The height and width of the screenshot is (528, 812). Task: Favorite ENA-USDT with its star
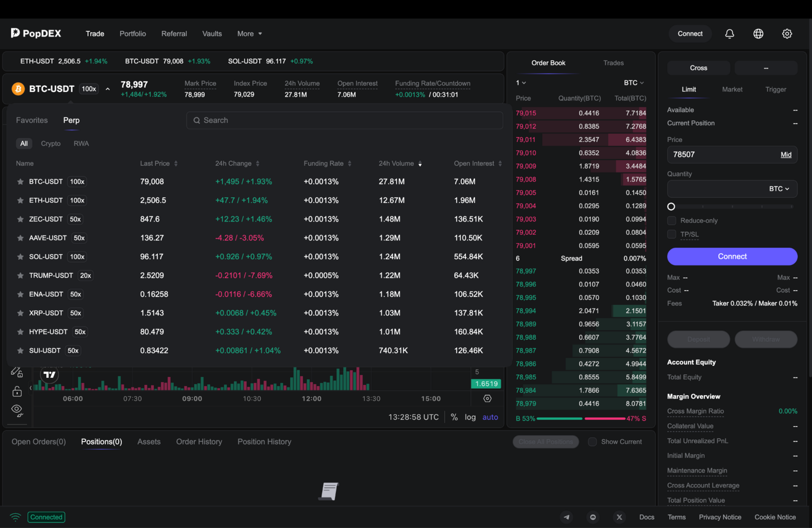point(20,294)
